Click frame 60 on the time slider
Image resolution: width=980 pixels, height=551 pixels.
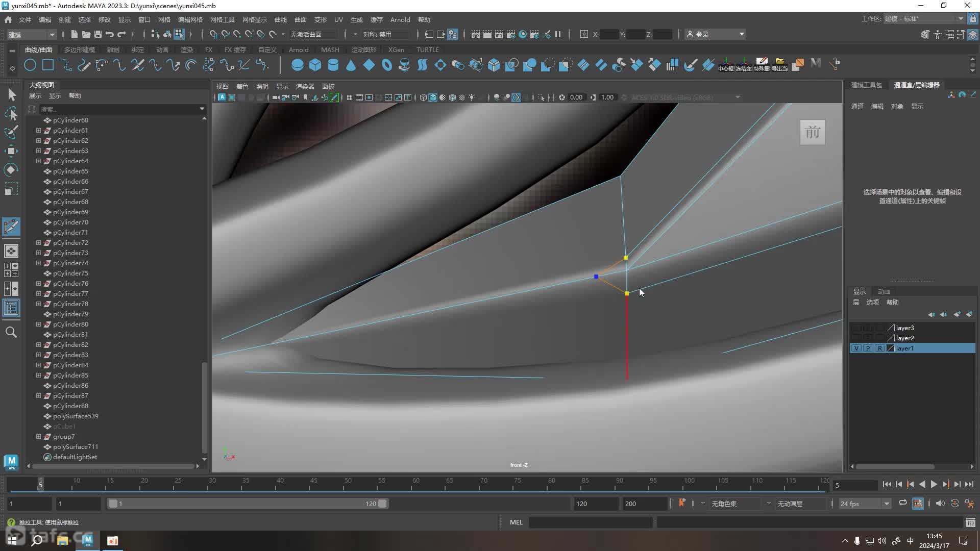[x=415, y=484]
